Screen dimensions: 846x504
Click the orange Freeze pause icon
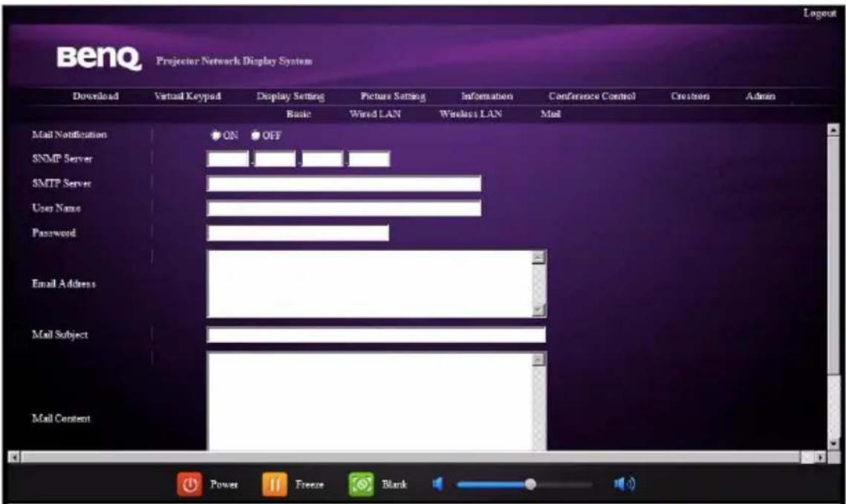275,484
